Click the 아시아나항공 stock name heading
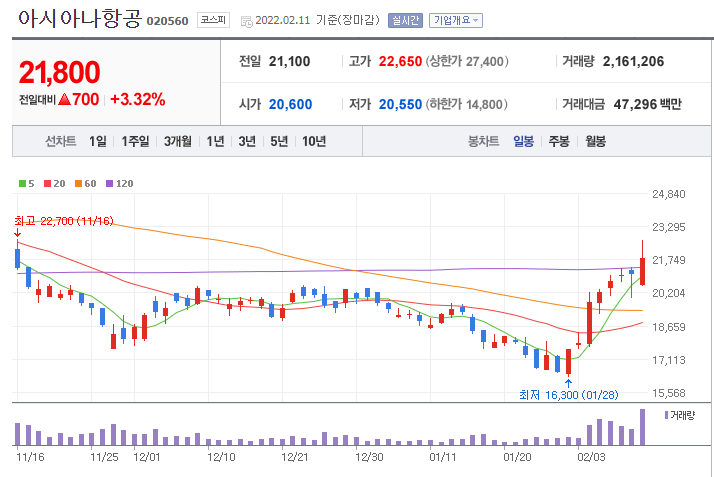The image size is (714, 477). click(80, 19)
